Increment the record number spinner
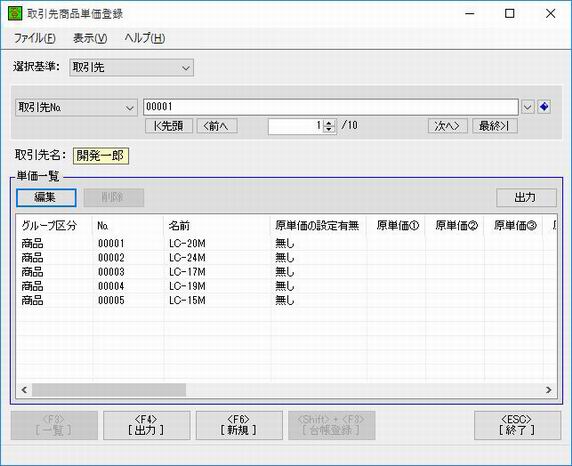Viewport: 572px width, 466px height. click(329, 123)
